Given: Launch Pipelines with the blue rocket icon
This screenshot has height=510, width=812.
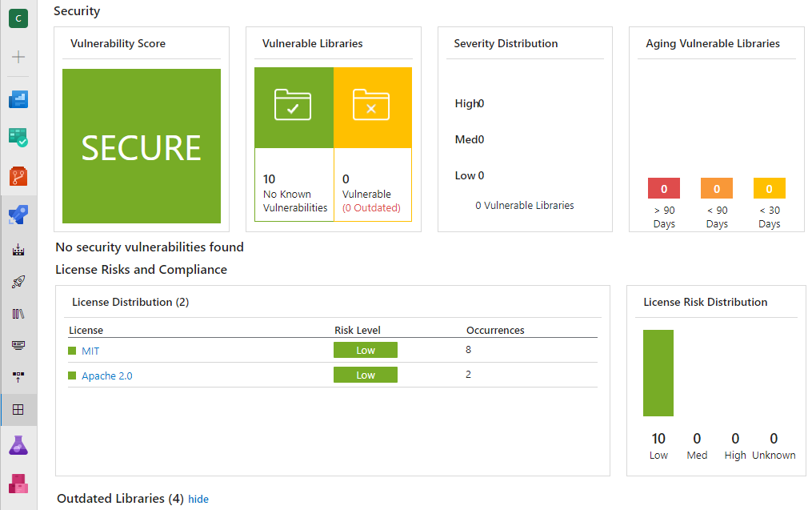Looking at the screenshot, I should [18, 215].
